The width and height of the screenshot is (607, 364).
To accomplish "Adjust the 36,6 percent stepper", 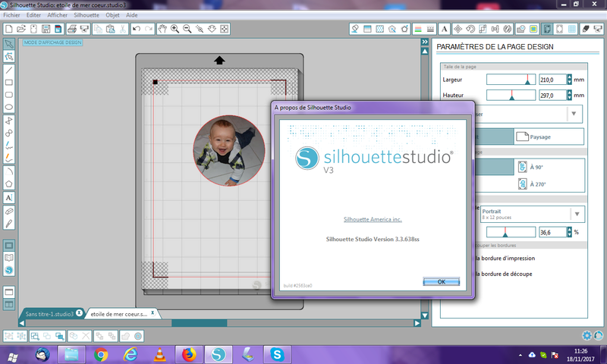I will click(x=569, y=232).
